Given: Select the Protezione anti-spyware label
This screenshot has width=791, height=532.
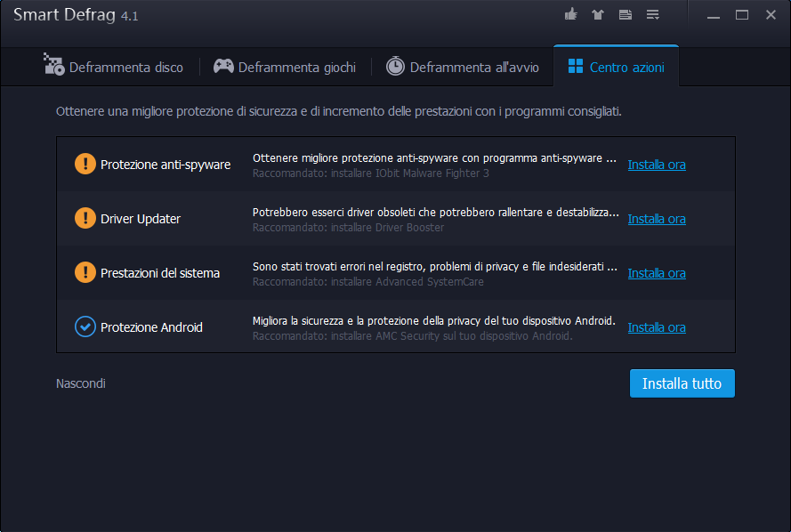Looking at the screenshot, I should pyautogui.click(x=165, y=165).
